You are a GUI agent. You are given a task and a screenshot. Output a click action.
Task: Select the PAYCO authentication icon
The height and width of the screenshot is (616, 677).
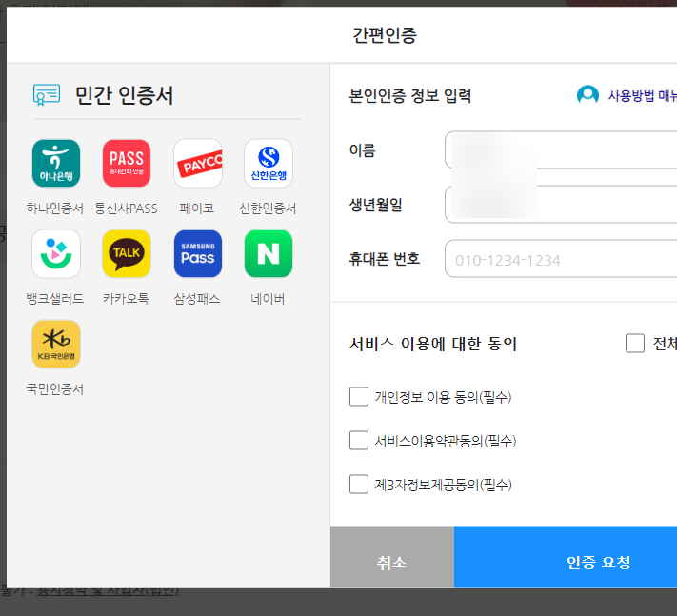[x=198, y=163]
